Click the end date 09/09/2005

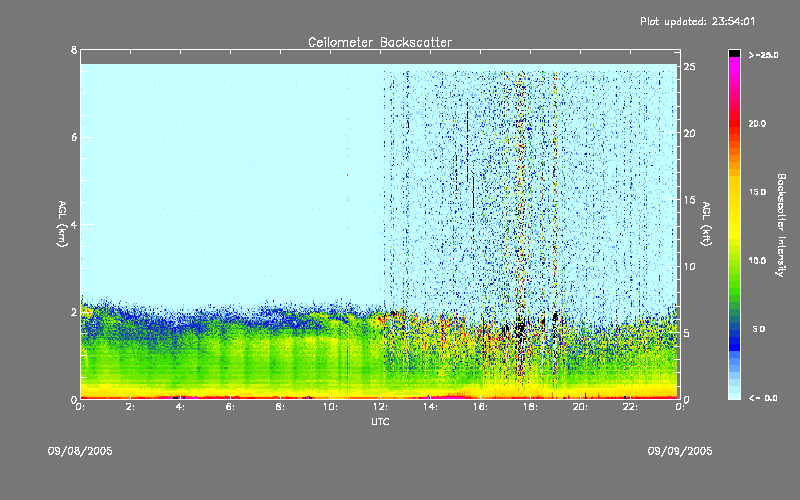[680, 451]
